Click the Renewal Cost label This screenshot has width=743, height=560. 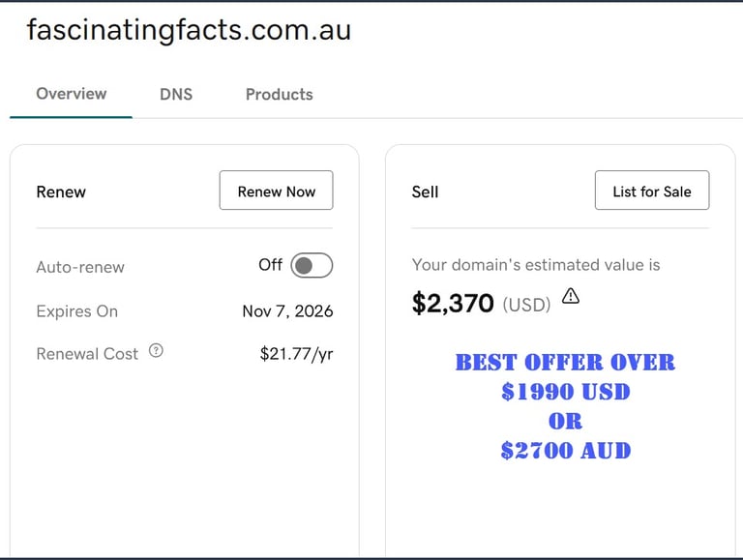87,354
